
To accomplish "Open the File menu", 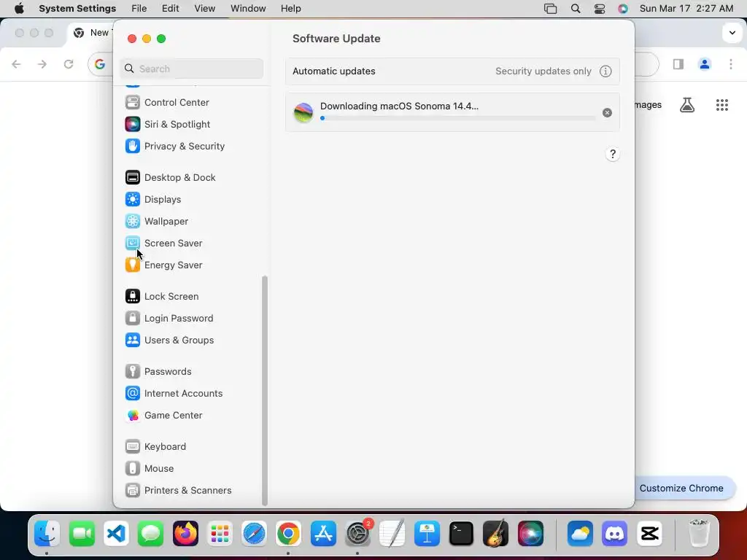I will pos(139,9).
